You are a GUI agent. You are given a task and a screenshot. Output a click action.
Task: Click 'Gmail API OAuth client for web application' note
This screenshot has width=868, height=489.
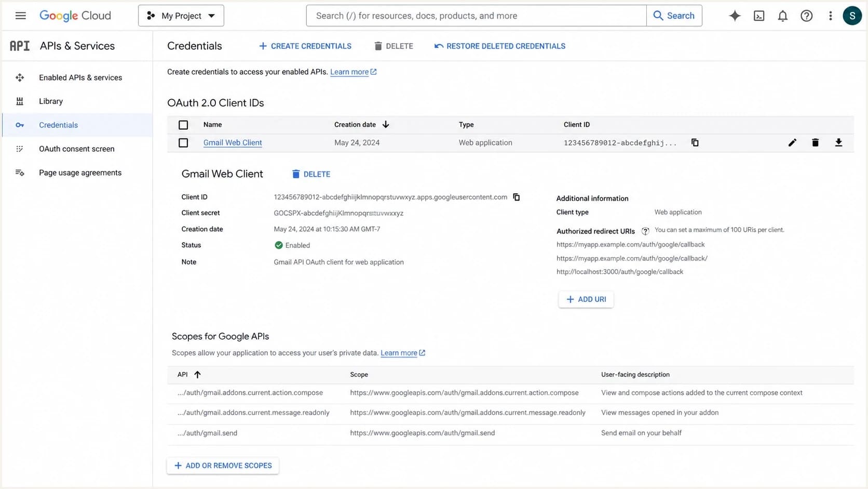(338, 262)
